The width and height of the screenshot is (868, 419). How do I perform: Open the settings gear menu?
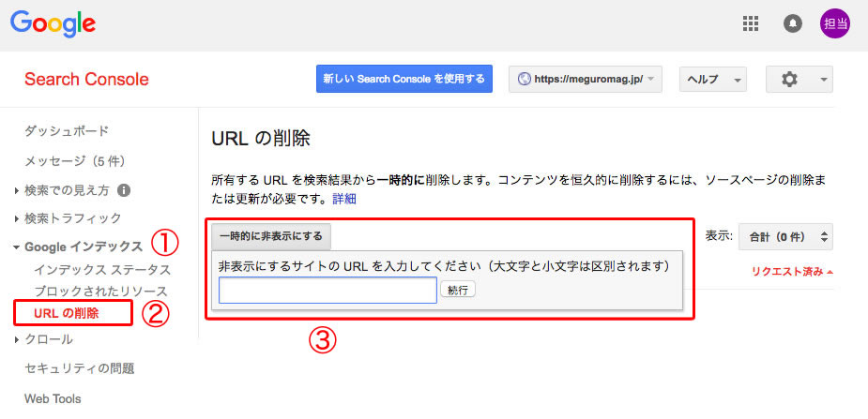coord(799,80)
